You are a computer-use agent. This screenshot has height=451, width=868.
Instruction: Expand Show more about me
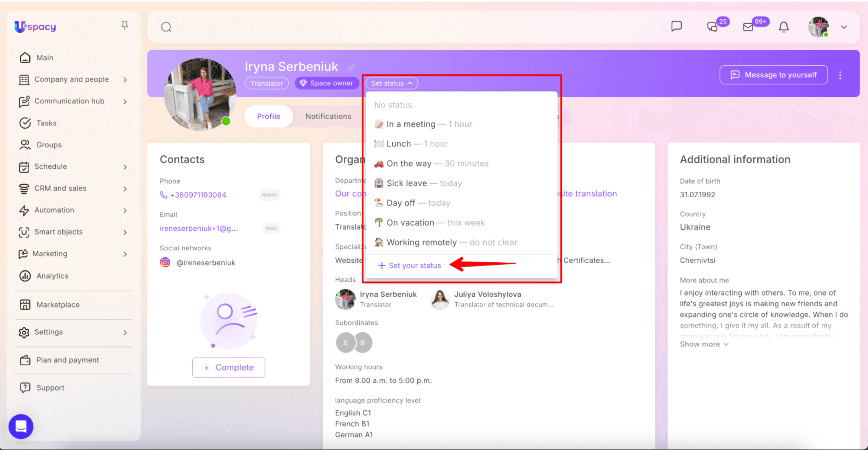(704, 345)
